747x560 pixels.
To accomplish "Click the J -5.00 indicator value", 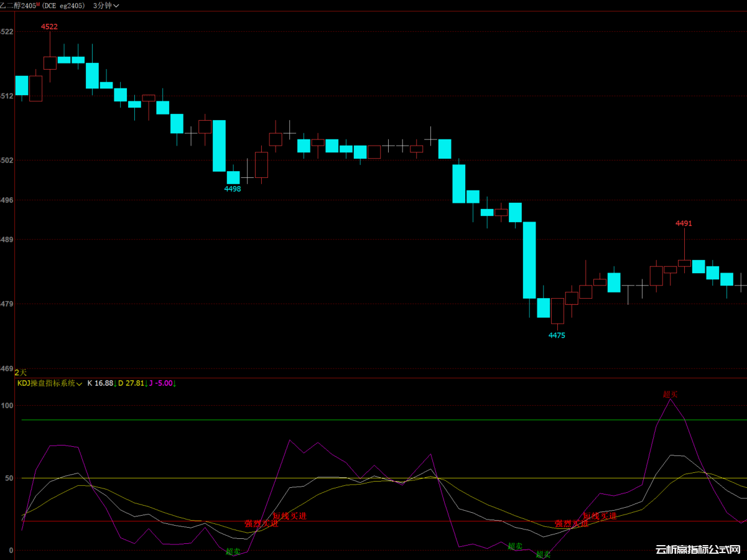I will (162, 383).
